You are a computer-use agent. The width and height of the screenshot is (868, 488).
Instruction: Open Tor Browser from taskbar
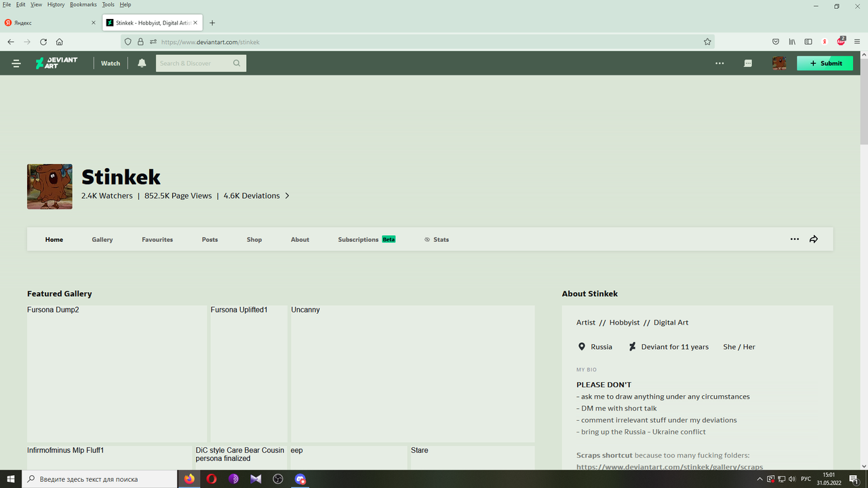(x=234, y=479)
